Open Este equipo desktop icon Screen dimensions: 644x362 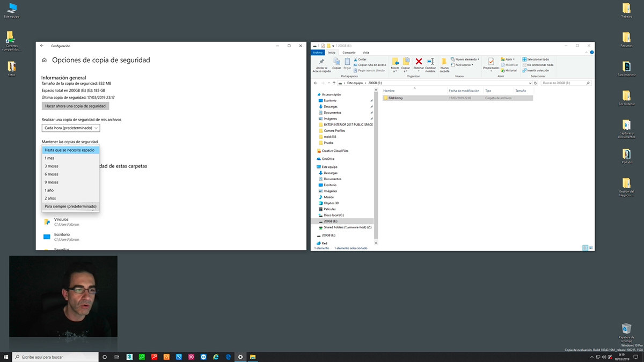(11, 10)
